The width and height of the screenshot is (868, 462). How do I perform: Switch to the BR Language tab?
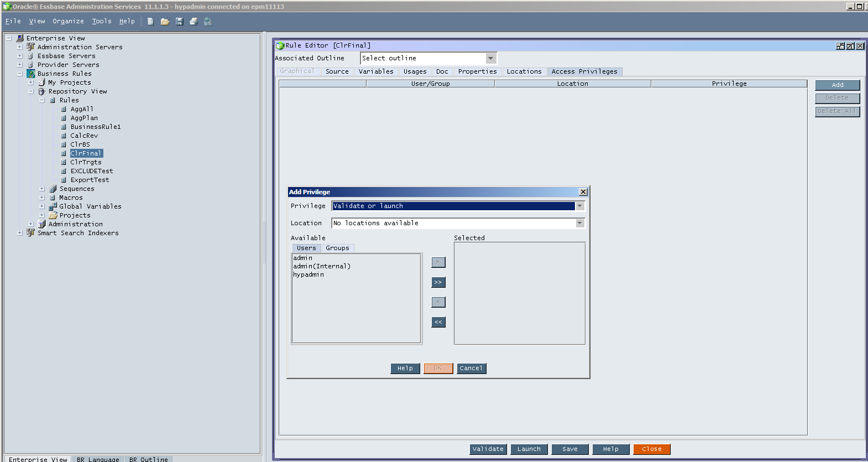[98, 459]
